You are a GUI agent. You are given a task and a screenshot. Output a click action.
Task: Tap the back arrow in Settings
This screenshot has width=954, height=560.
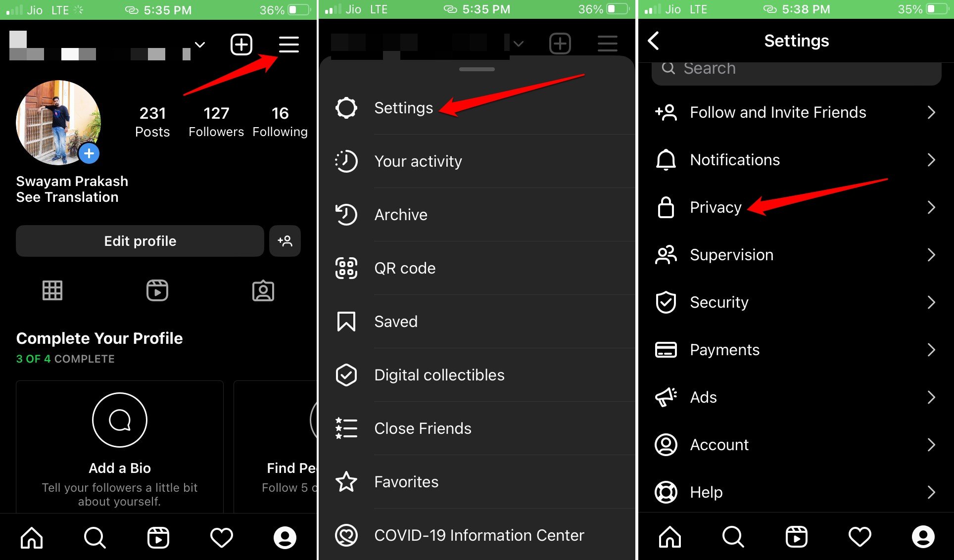654,41
